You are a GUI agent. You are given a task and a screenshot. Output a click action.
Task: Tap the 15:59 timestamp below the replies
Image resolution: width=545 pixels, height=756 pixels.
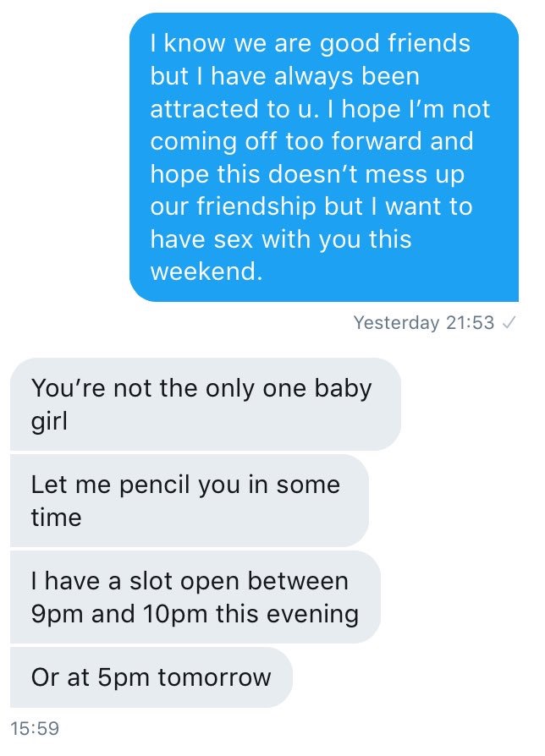point(35,727)
